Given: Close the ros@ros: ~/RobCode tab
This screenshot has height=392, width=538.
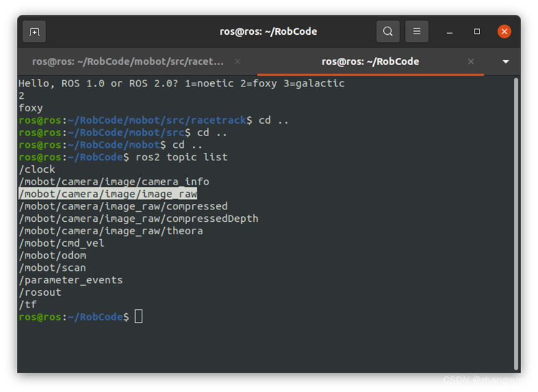Looking at the screenshot, I should (x=471, y=62).
